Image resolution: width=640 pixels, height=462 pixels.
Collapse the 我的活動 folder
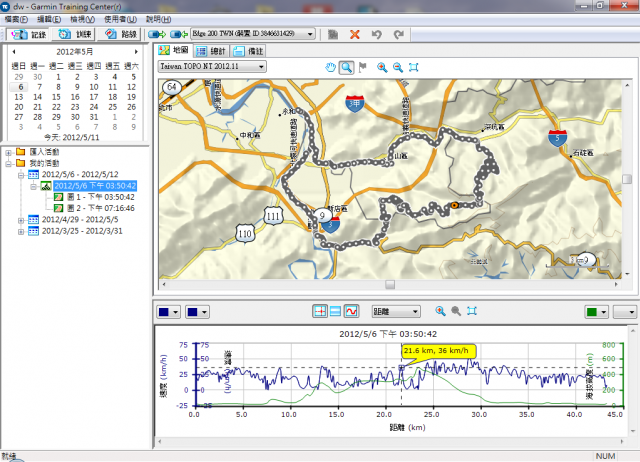pyautogui.click(x=9, y=164)
